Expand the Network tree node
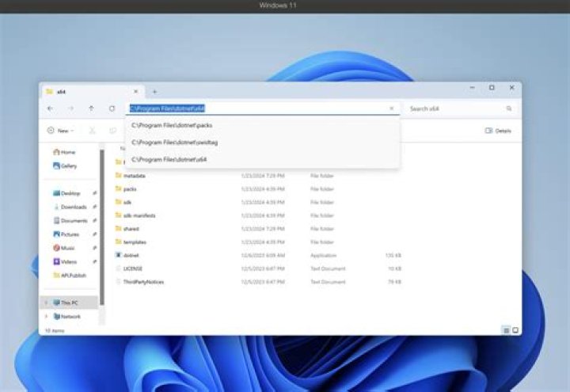This screenshot has height=392, width=570. [46, 316]
